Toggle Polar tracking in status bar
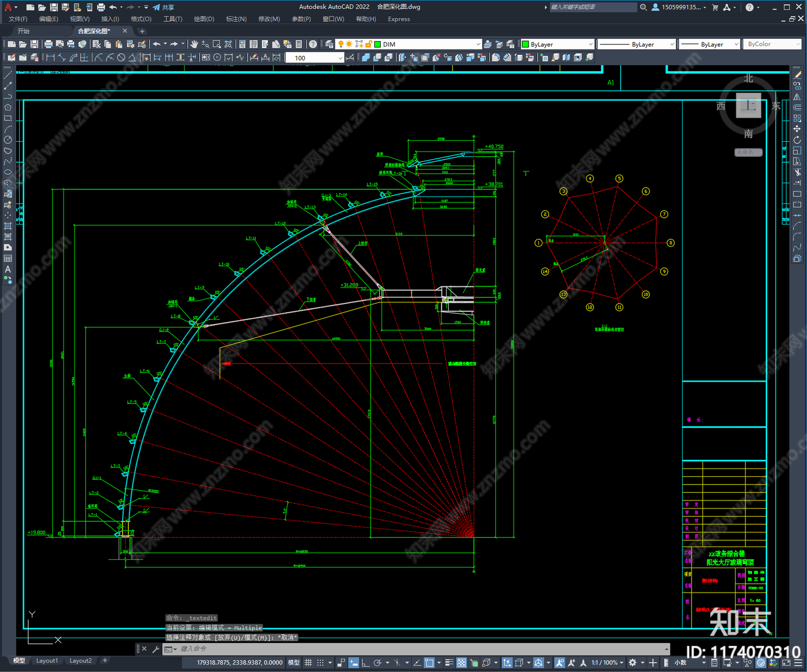Image resolution: width=807 pixels, height=672 pixels. [x=377, y=662]
